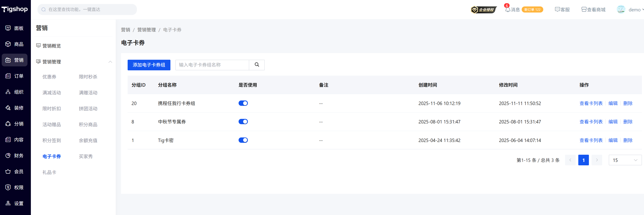Go to the 商品 products sidebar icon

(x=8, y=44)
